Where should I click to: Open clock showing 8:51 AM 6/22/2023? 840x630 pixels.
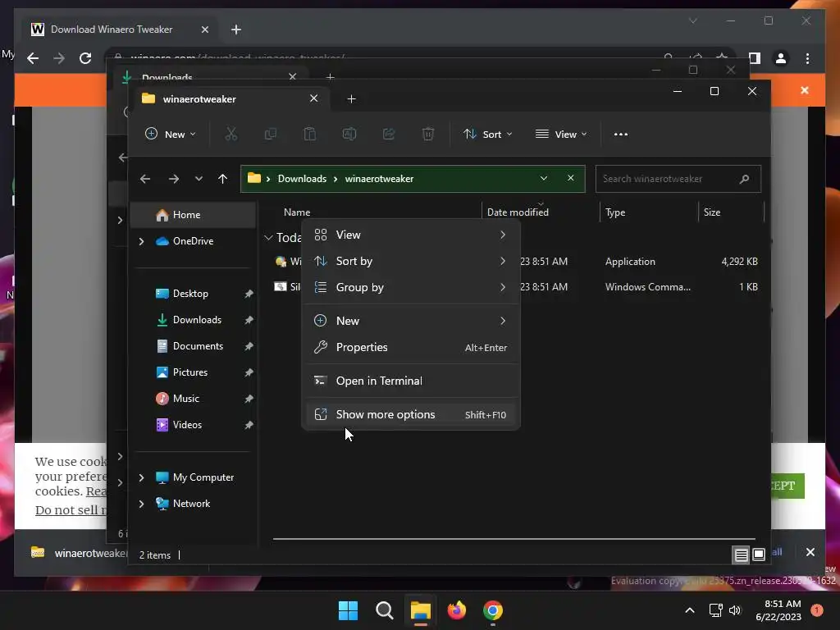778,610
